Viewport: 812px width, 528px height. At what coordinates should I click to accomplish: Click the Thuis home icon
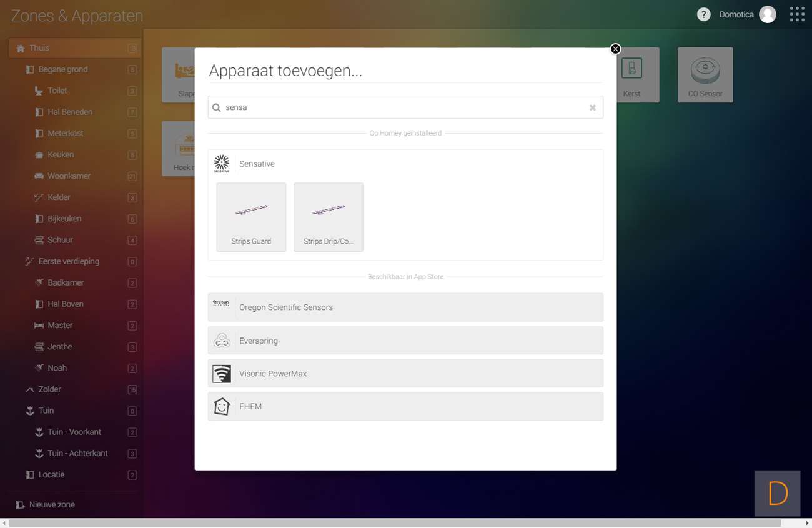pyautogui.click(x=21, y=48)
